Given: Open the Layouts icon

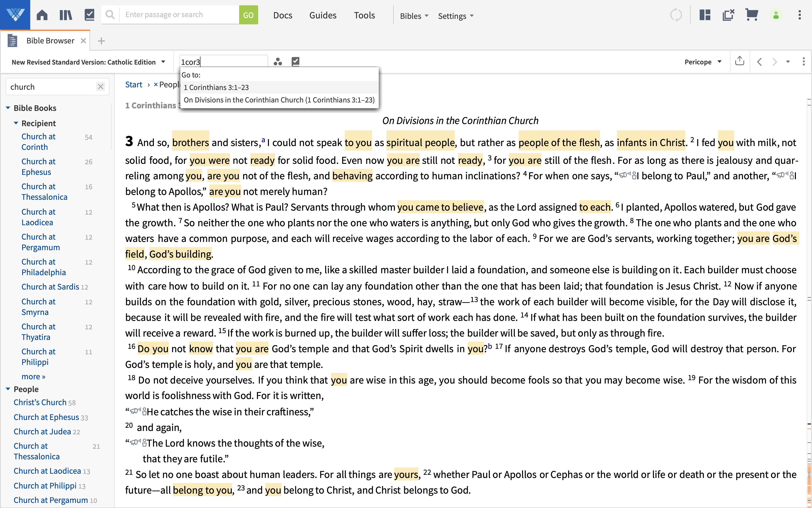Looking at the screenshot, I should (705, 15).
